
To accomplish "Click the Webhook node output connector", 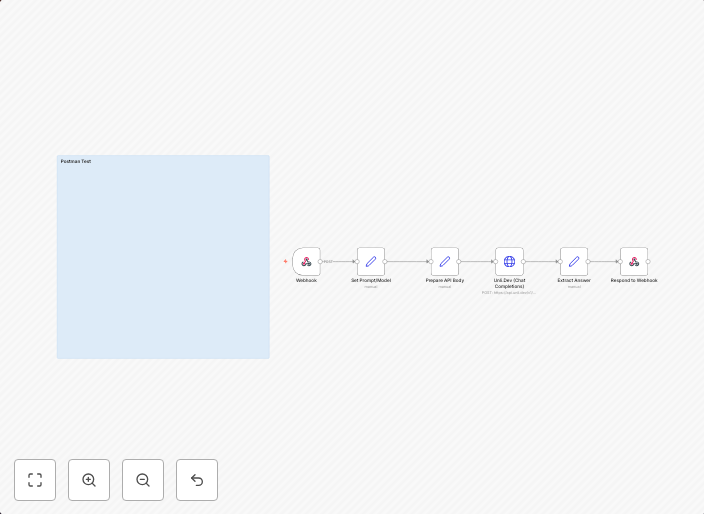I will tap(320, 261).
